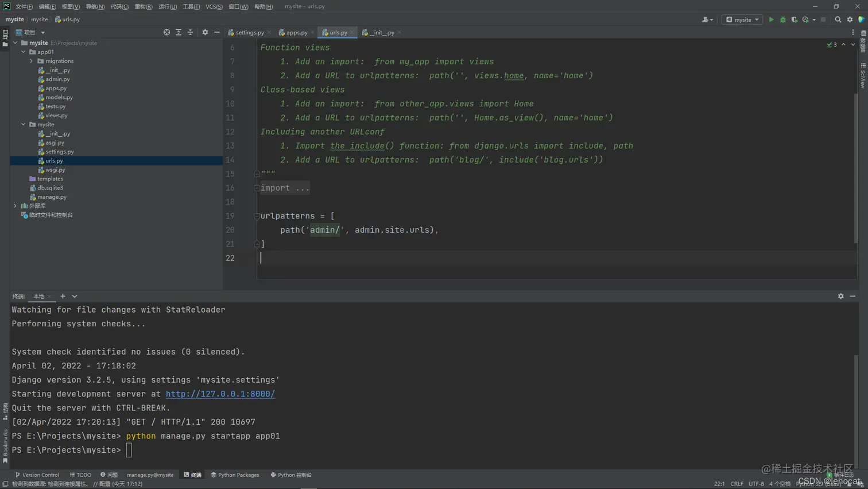Expand all in project panel

coord(179,32)
